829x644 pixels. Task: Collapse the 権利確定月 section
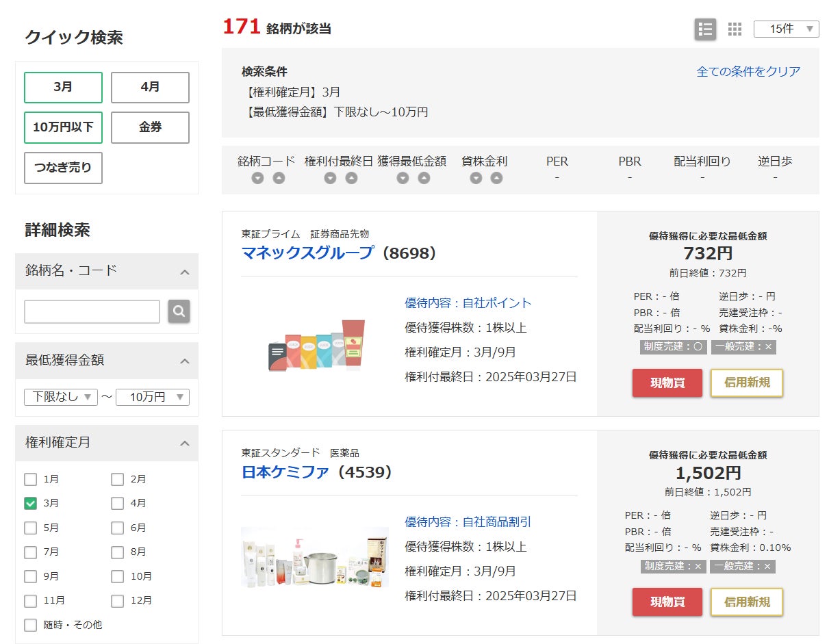click(107, 443)
